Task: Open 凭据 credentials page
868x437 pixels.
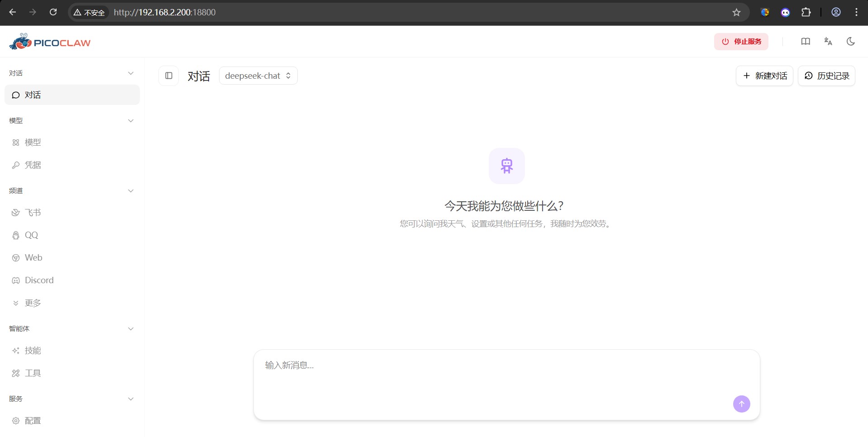Action: click(72, 165)
